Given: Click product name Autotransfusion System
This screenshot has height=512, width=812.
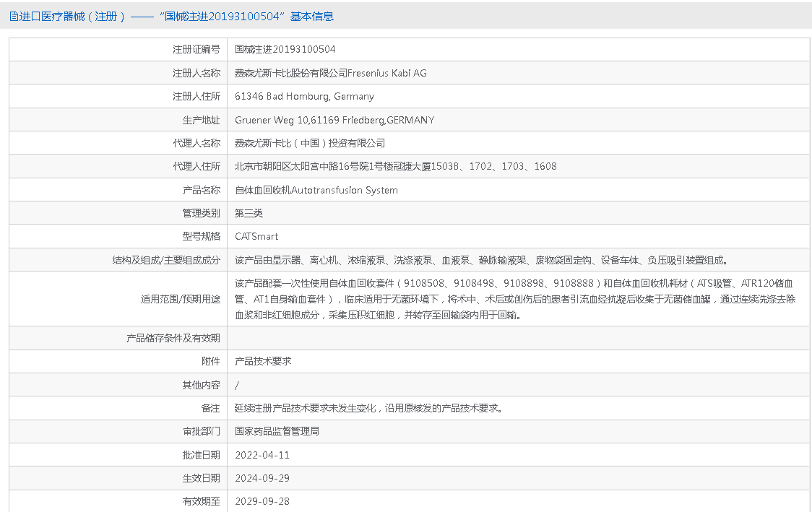Looking at the screenshot, I should click(x=316, y=190).
